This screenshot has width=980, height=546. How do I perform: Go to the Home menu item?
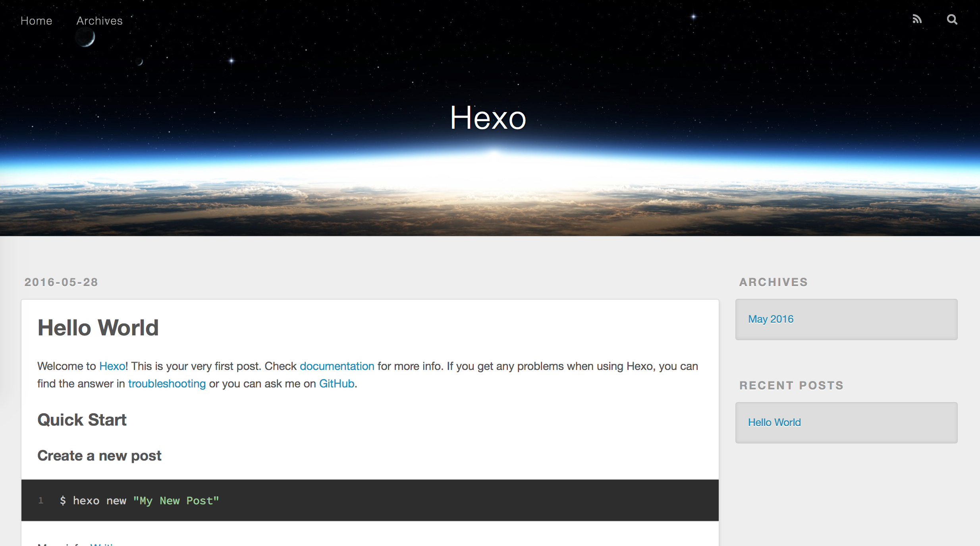click(36, 21)
